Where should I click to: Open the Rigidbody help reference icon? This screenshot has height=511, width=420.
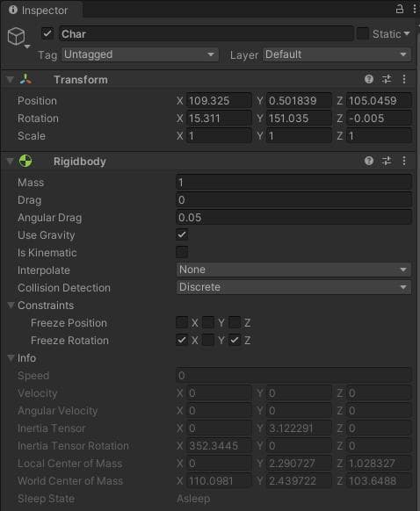pos(369,161)
